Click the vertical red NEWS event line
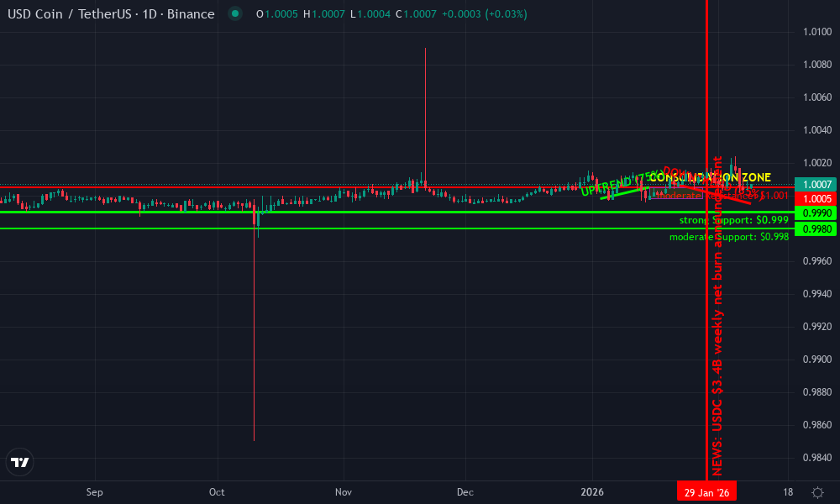The width and height of the screenshot is (840, 504). [x=706, y=336]
